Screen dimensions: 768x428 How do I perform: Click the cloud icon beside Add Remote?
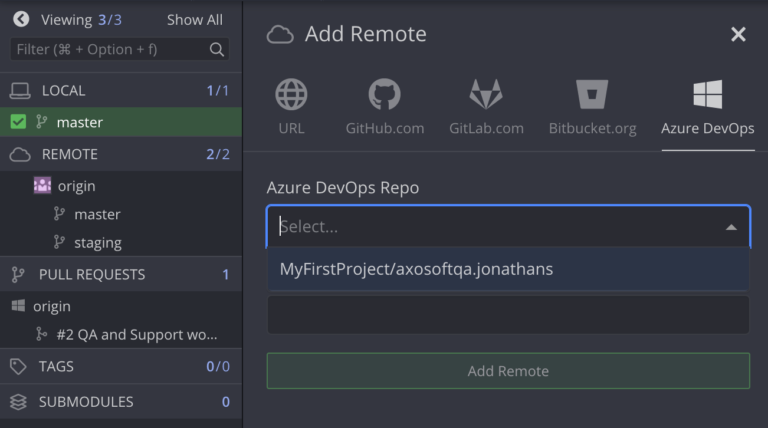280,35
